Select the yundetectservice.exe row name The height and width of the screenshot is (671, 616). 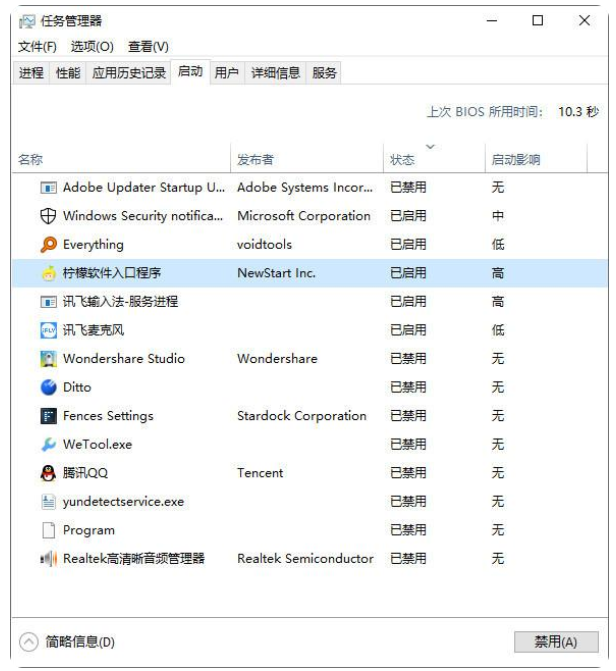click(123, 502)
